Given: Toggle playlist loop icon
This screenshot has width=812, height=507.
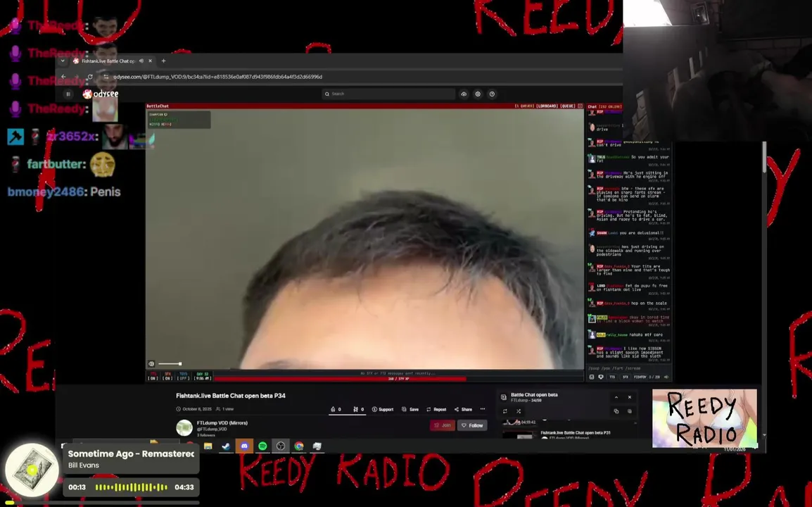Looking at the screenshot, I should (505, 411).
